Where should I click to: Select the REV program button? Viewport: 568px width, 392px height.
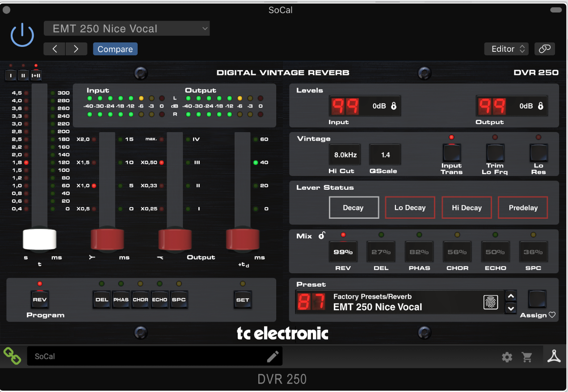(40, 300)
